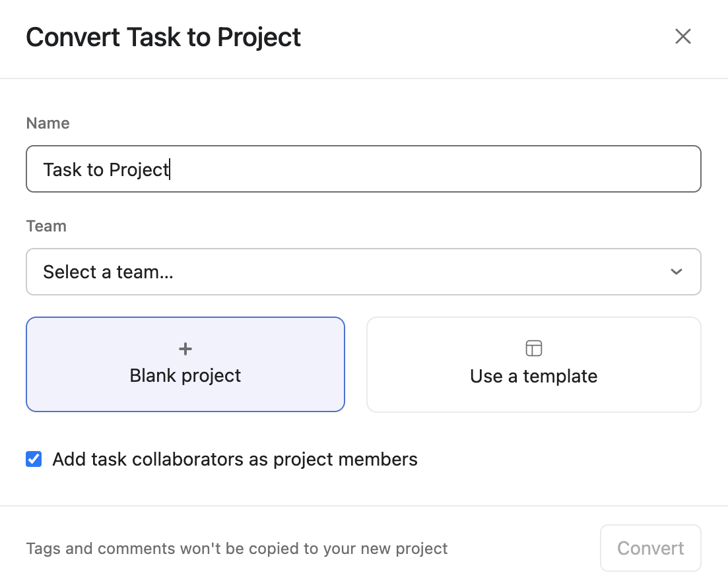The image size is (728, 581).
Task: Click the chevron arrow in Team dropdown
Action: pyautogui.click(x=676, y=272)
